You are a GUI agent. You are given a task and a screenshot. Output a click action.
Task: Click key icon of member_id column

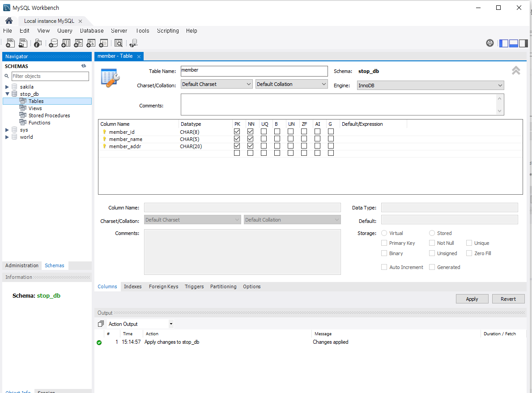(105, 132)
